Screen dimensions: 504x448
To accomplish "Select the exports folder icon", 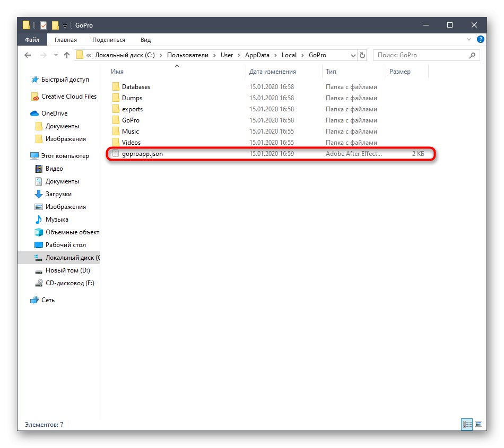I will click(x=116, y=109).
